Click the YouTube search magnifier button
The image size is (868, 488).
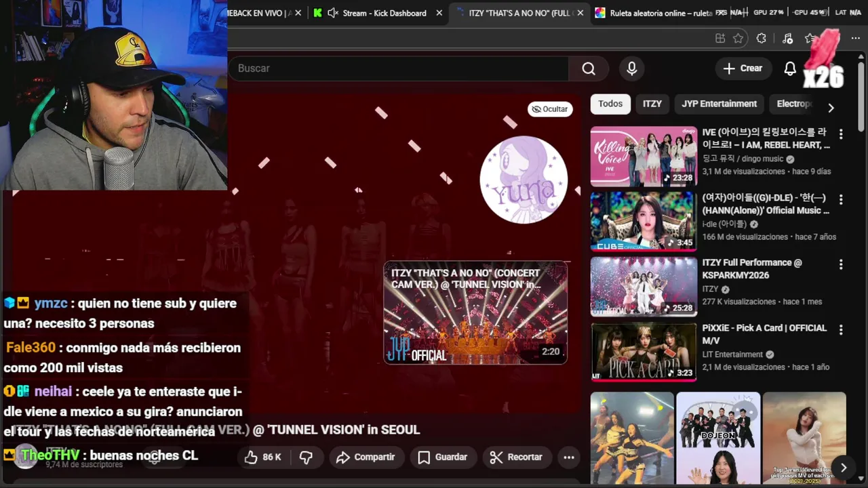point(589,68)
